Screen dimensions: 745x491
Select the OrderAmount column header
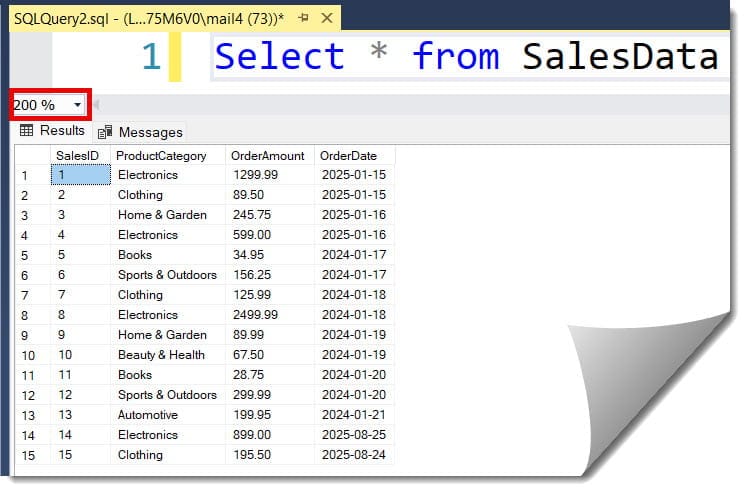[266, 155]
